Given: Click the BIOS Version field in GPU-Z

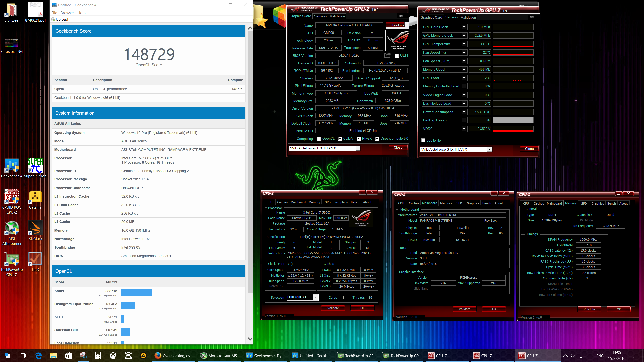Looking at the screenshot, I should point(349,56).
